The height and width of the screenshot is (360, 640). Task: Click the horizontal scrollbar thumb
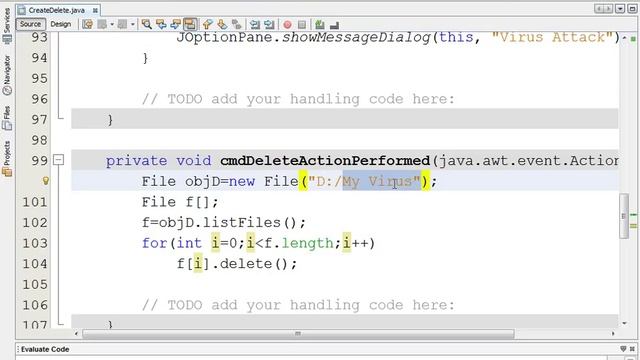pos(298,334)
